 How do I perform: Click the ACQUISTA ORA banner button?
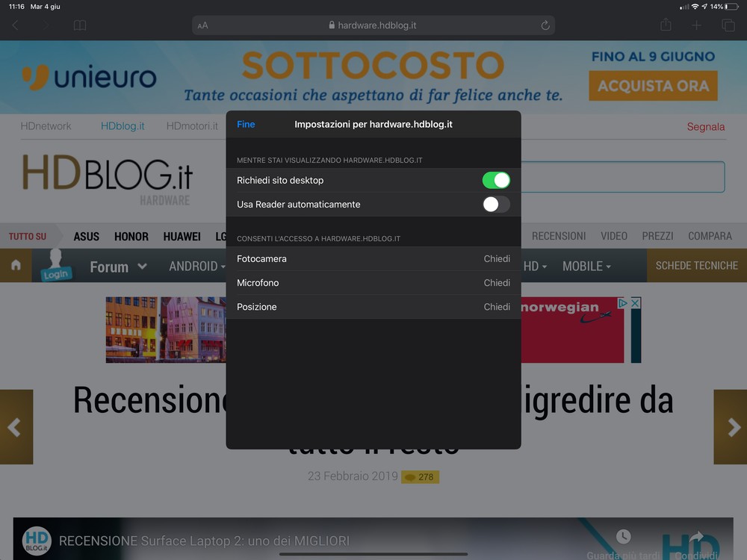click(653, 86)
